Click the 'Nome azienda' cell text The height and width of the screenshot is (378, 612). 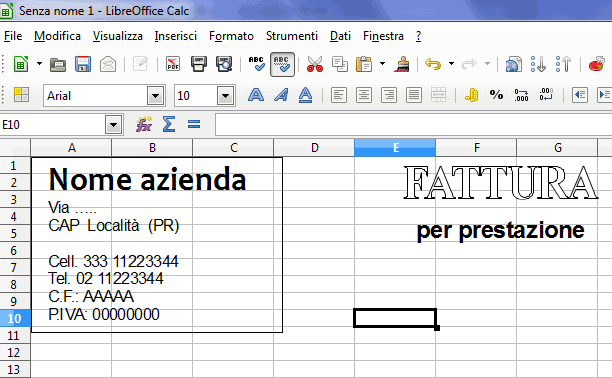tap(148, 180)
